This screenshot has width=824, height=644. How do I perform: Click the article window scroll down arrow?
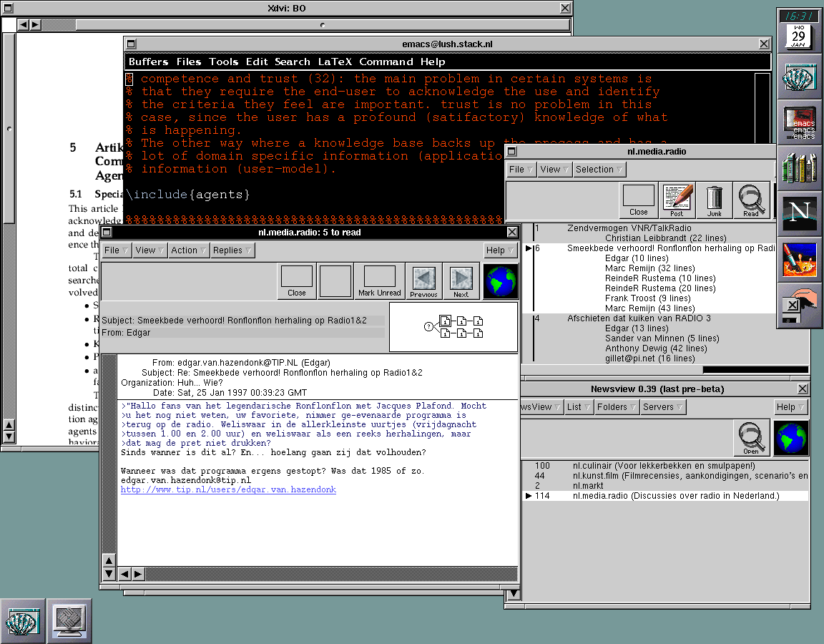coord(109,574)
